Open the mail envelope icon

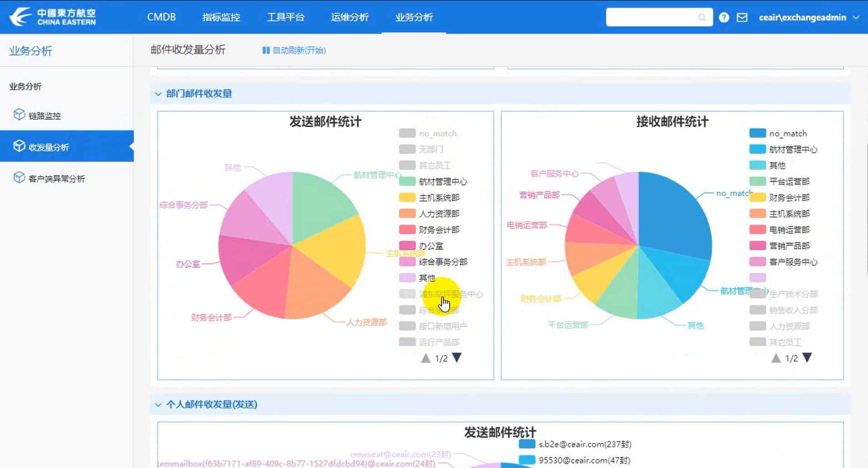[742, 17]
